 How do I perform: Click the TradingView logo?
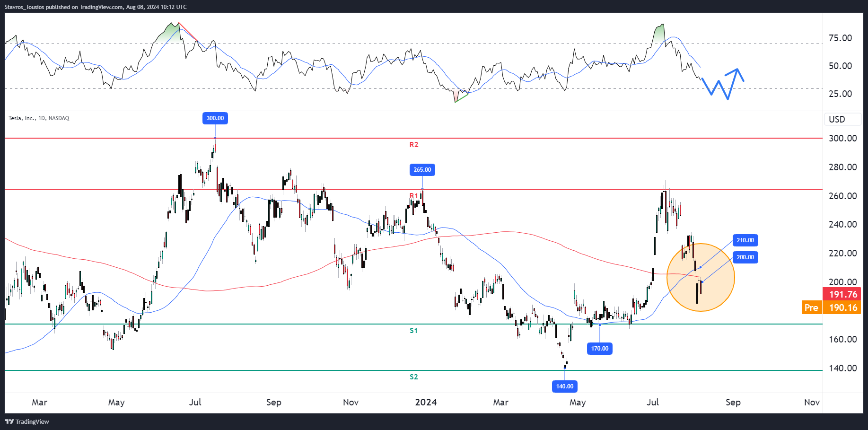tap(27, 421)
